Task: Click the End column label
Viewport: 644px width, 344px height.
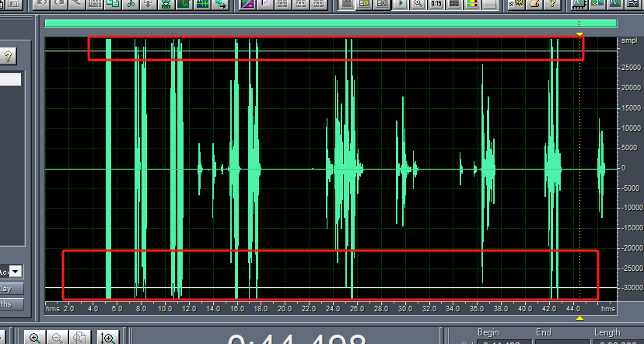Action: 544,332
